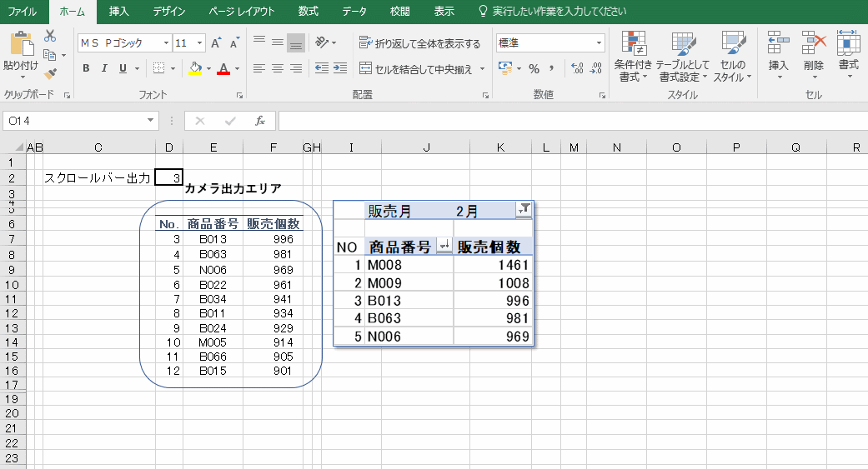
Task: Open Format as Table (テーブルとして書式設定)
Action: click(x=682, y=57)
